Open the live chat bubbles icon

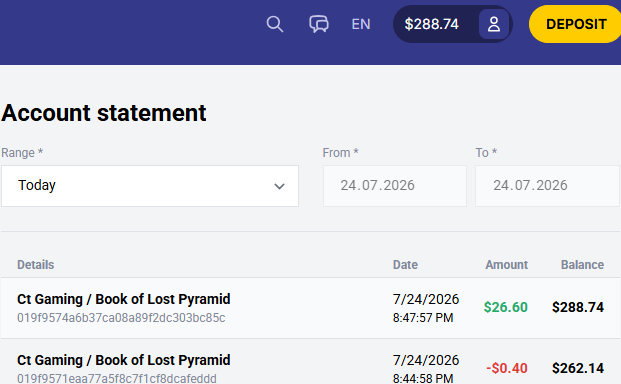[319, 24]
